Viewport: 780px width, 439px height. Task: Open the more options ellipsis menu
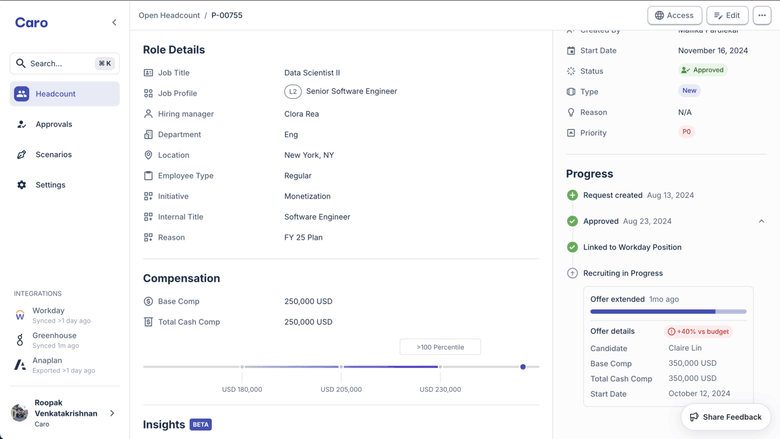762,15
